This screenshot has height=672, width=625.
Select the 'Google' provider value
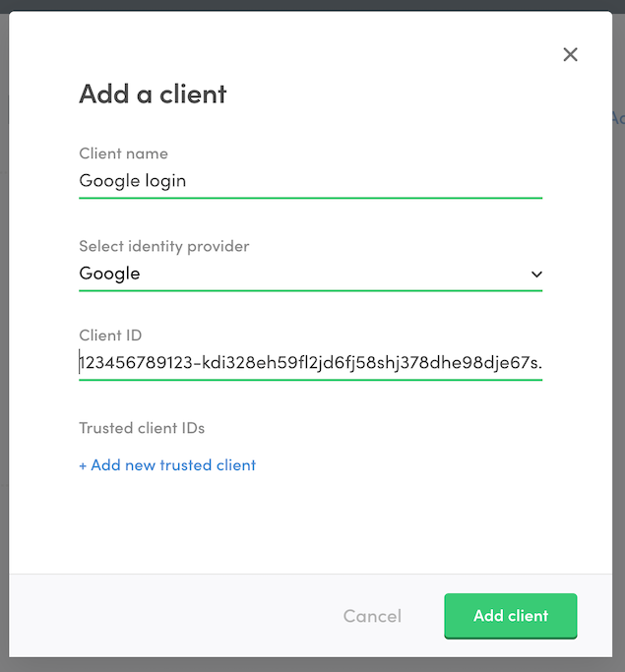109,274
